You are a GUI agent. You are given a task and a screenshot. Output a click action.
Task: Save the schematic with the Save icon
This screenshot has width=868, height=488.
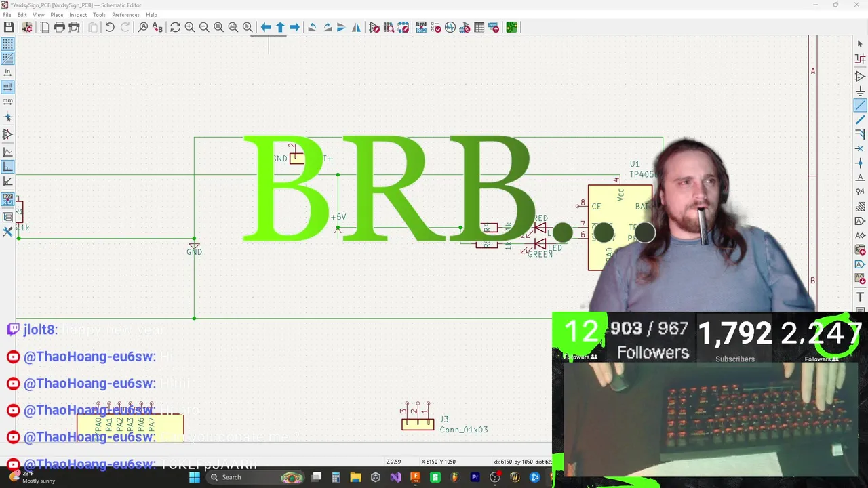(9, 27)
